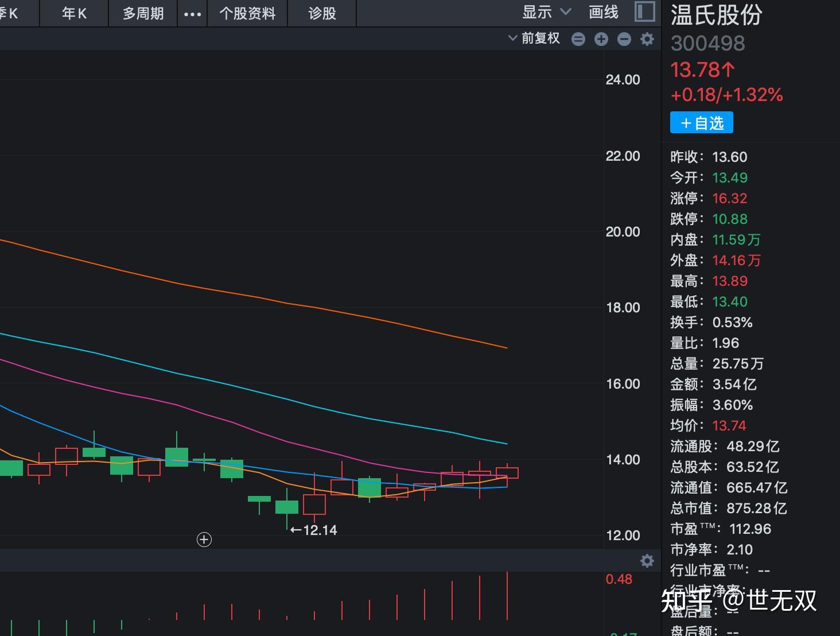
Task: Click the 总市值 value 875.28亿
Action: [757, 508]
